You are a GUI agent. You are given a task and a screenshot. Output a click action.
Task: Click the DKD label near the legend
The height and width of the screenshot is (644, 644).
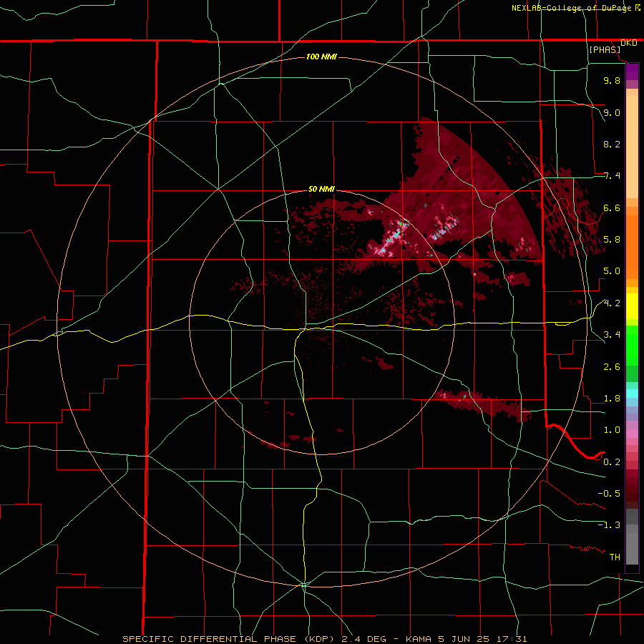click(x=629, y=43)
